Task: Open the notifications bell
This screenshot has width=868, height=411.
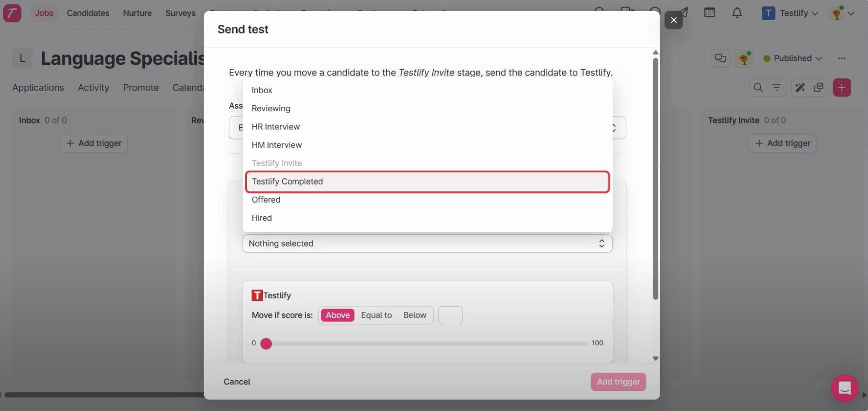Action: 737,13
